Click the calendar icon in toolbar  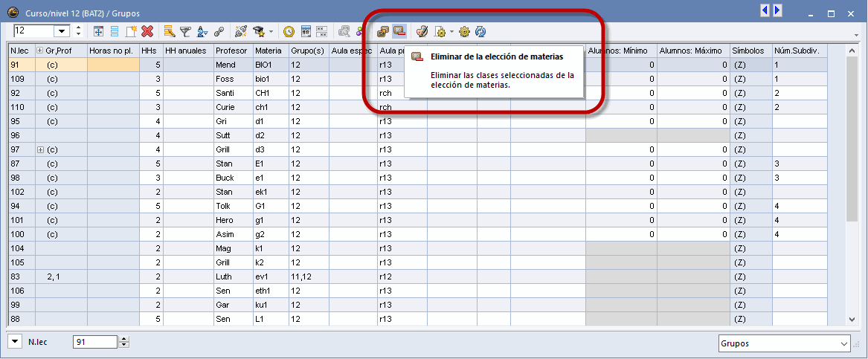306,31
